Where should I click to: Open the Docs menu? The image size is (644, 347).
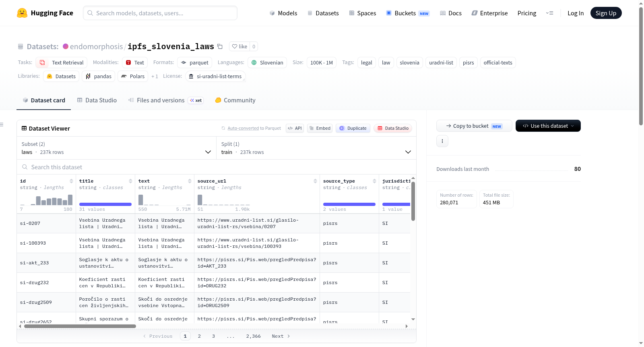point(451,13)
